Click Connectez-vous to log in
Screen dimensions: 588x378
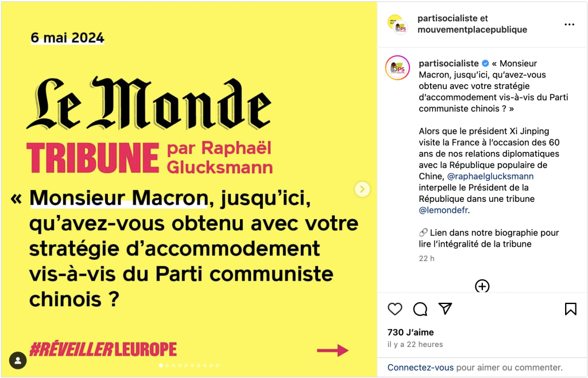coord(421,367)
